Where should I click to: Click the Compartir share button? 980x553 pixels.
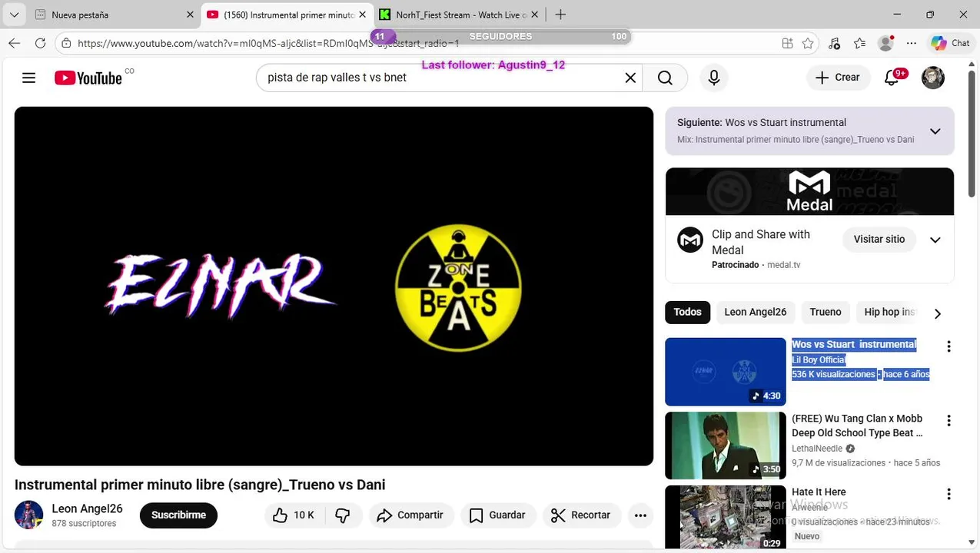tap(411, 515)
